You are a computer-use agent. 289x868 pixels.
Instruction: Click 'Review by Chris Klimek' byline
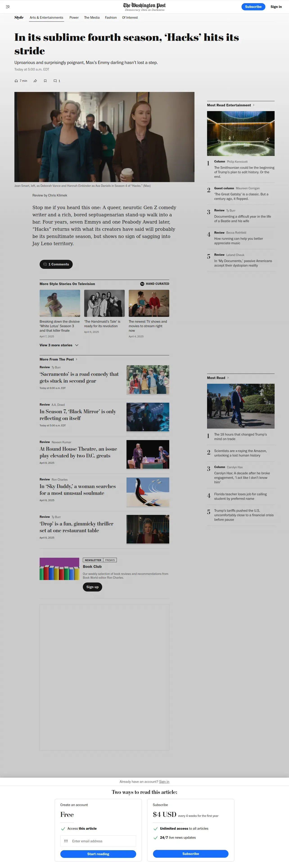(50, 195)
